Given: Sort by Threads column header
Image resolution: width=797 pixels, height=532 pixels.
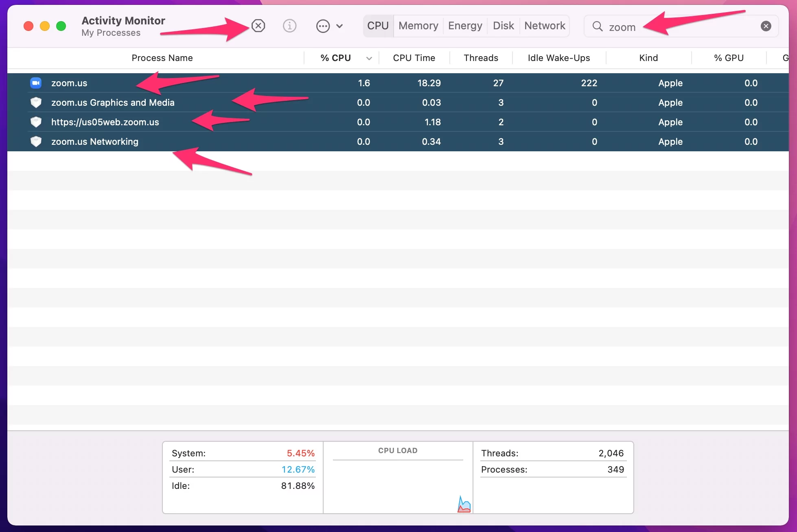Looking at the screenshot, I should [x=481, y=58].
